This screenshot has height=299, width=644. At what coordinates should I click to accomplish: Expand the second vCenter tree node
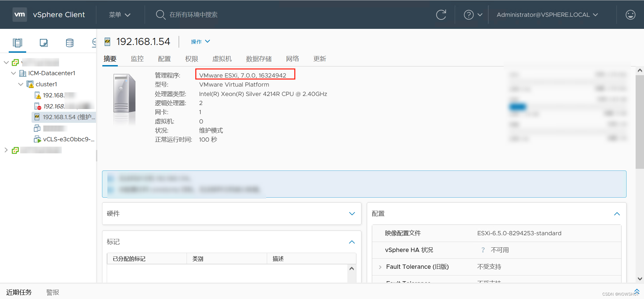point(6,150)
